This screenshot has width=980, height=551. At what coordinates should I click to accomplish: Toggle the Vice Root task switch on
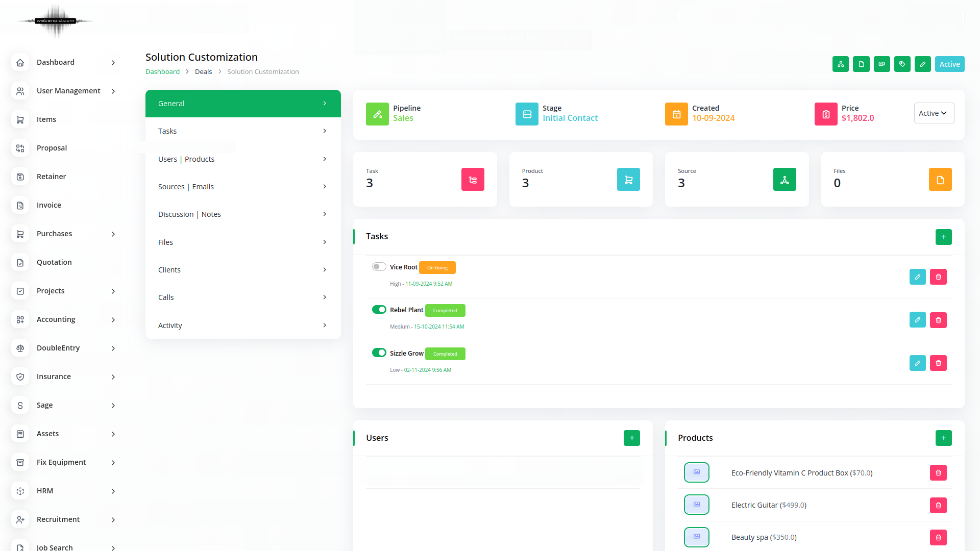coord(379,267)
